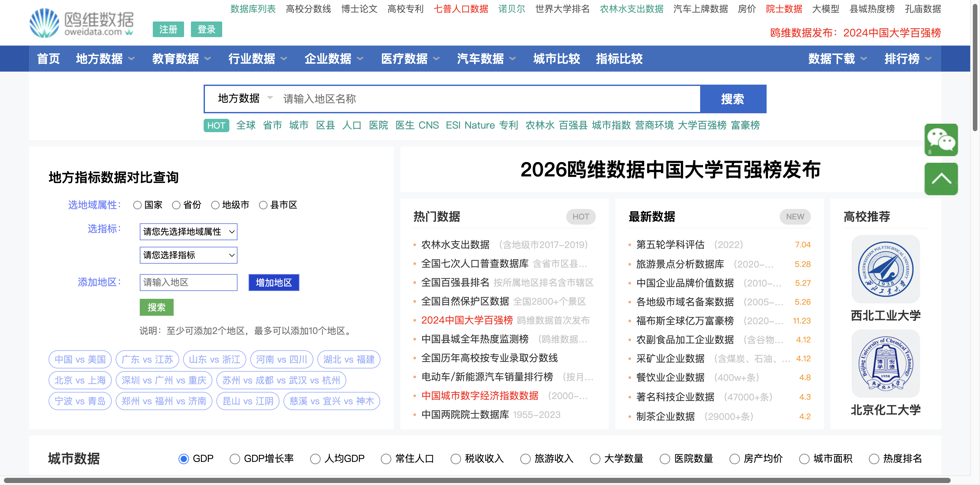Screen dimensions: 980x485
Task: Open the 富豪榜 hot keyword link
Action: pos(745,125)
